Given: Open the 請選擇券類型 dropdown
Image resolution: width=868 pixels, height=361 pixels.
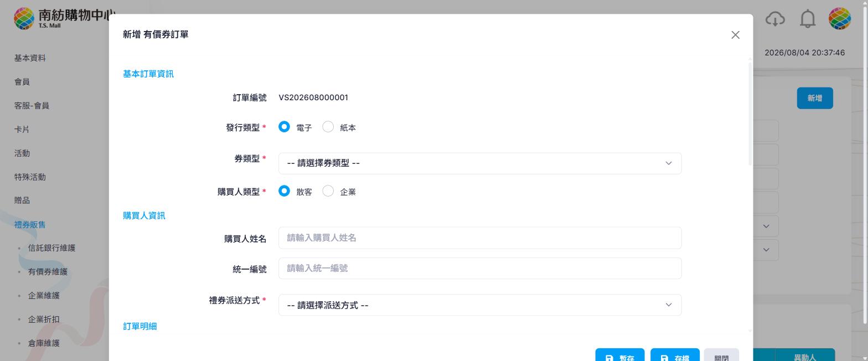Looking at the screenshot, I should 480,163.
